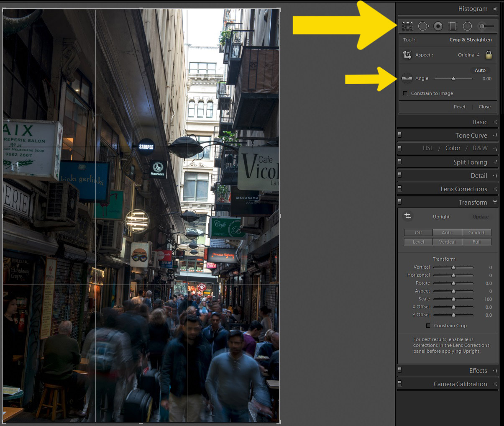Activate the Red Eye Correction tool
The image size is (504, 426).
click(x=438, y=26)
